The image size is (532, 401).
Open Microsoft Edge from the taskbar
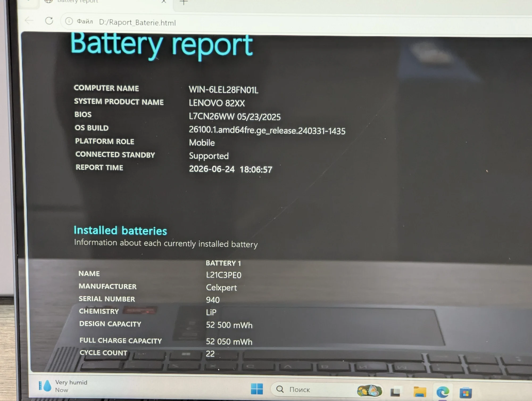tap(443, 392)
